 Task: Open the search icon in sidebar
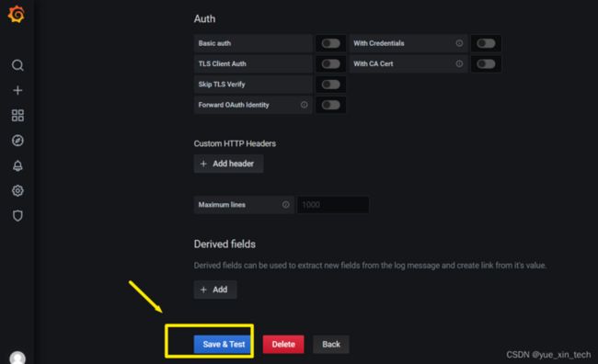click(17, 65)
